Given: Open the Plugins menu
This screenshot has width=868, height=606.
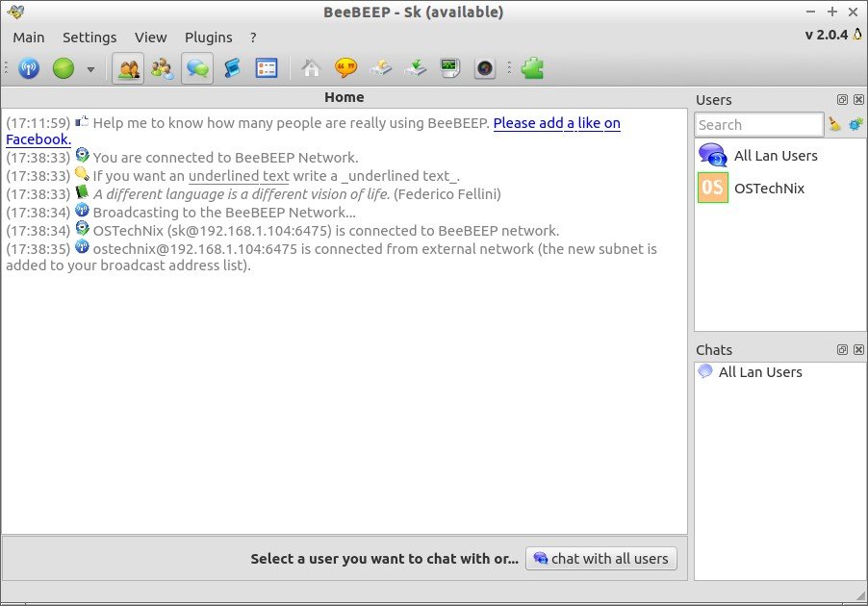Looking at the screenshot, I should (x=209, y=38).
